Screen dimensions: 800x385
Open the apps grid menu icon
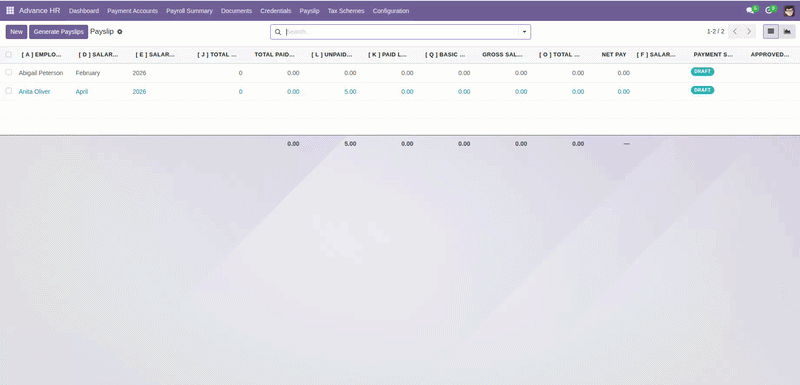[10, 10]
